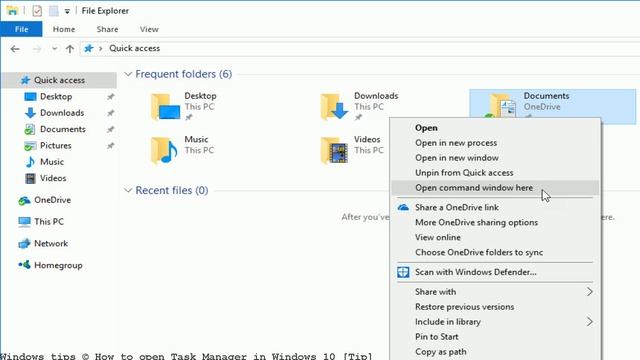The image size is (640, 360).
Task: Click the New folder quick access icon
Action: click(x=53, y=11)
